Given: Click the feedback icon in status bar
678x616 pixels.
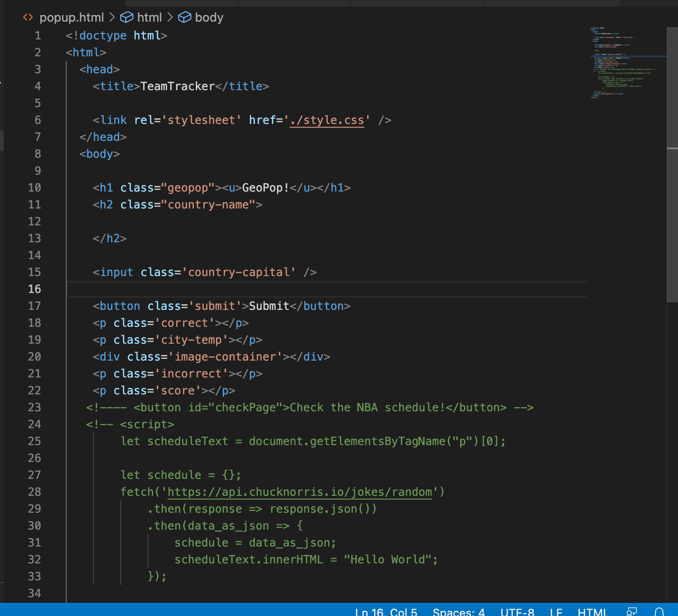Looking at the screenshot, I should (x=632, y=611).
